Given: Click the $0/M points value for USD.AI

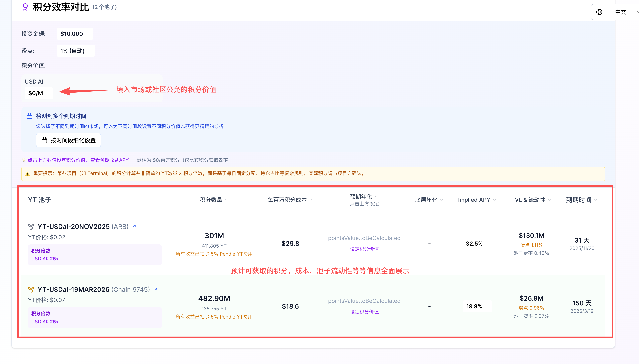Looking at the screenshot, I should (x=39, y=93).
